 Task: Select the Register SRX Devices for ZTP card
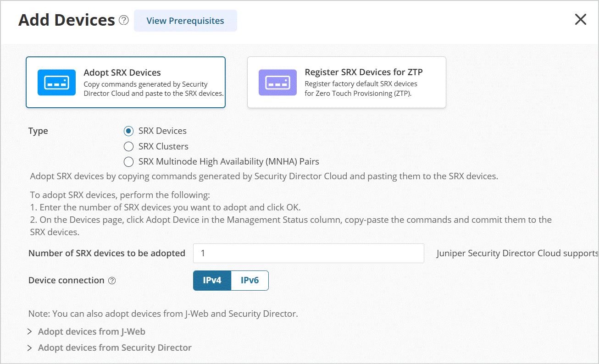346,83
